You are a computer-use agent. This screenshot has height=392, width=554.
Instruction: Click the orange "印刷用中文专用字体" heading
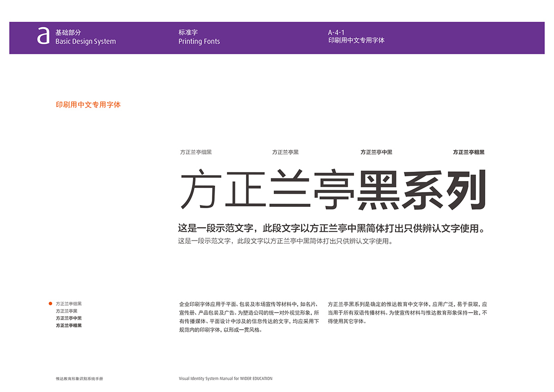pyautogui.click(x=88, y=105)
